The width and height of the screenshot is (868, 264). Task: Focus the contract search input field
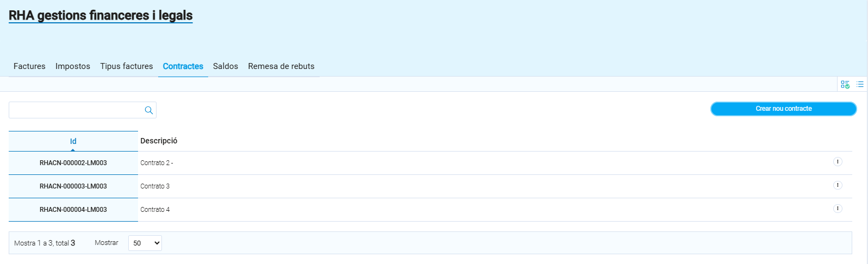click(76, 110)
